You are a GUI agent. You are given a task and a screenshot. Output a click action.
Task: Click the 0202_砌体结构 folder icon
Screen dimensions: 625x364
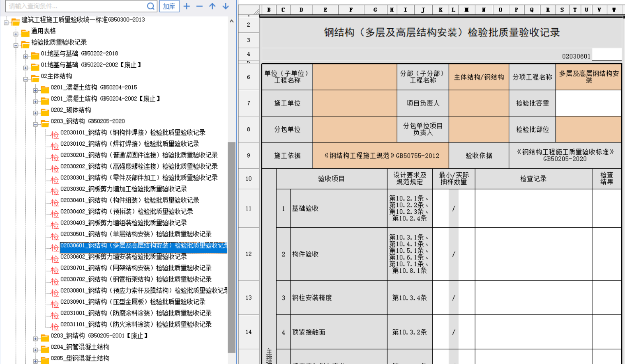click(x=44, y=112)
